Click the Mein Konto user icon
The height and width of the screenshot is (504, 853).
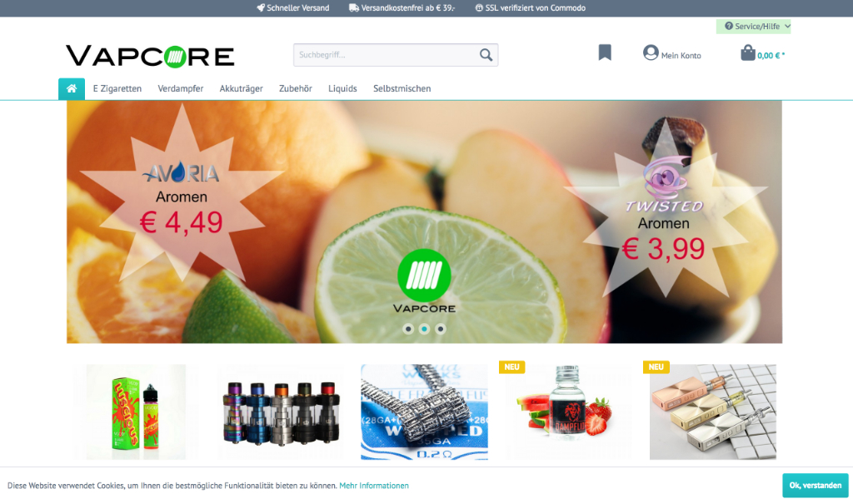click(651, 52)
